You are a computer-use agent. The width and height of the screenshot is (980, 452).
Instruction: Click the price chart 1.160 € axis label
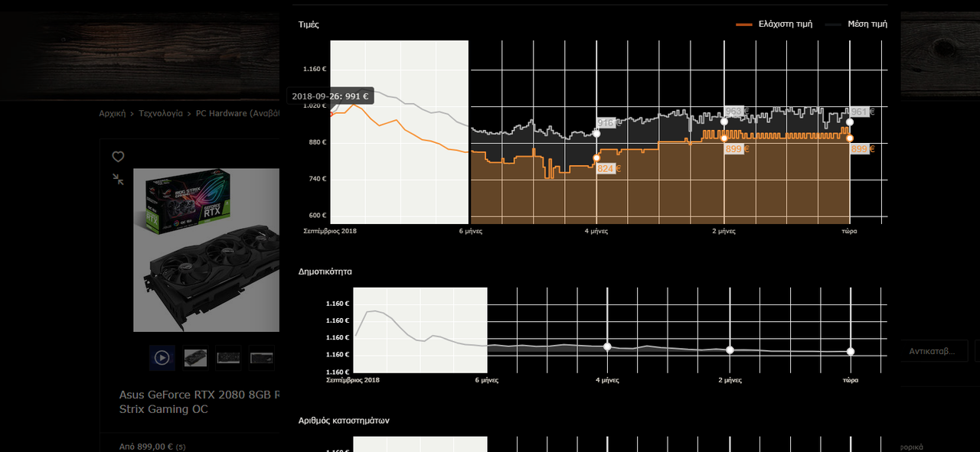(x=315, y=69)
